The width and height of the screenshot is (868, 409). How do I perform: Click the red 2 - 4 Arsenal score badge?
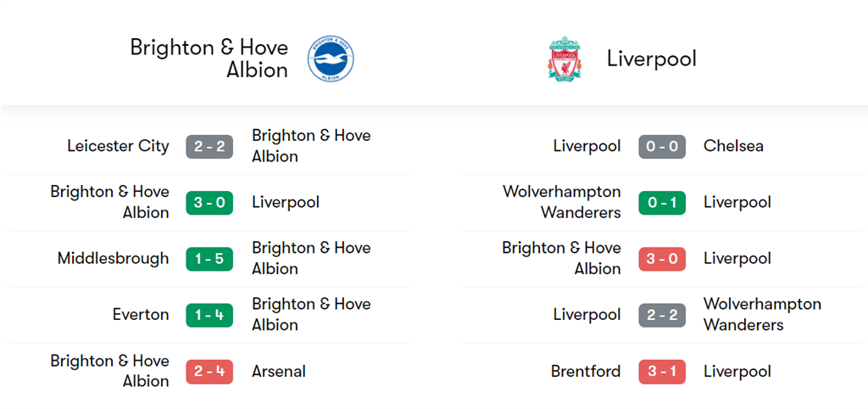(x=209, y=372)
